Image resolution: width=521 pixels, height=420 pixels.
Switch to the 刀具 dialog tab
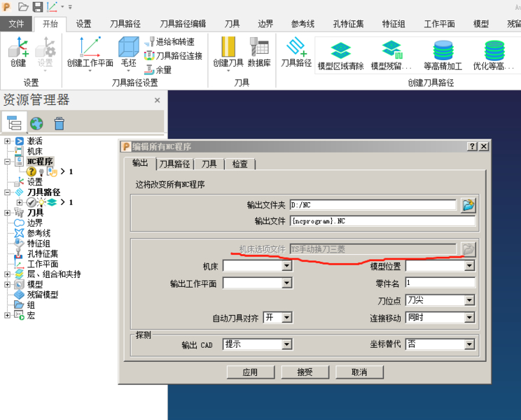(209, 164)
